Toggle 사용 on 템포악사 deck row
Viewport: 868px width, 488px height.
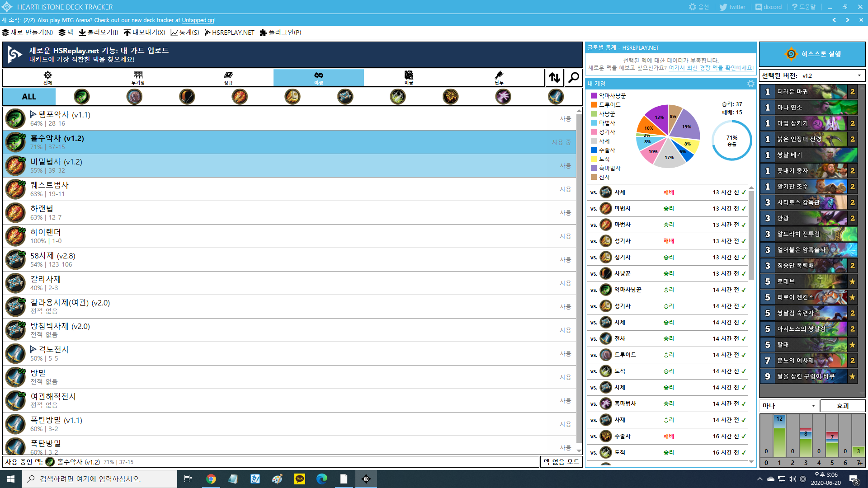(565, 119)
